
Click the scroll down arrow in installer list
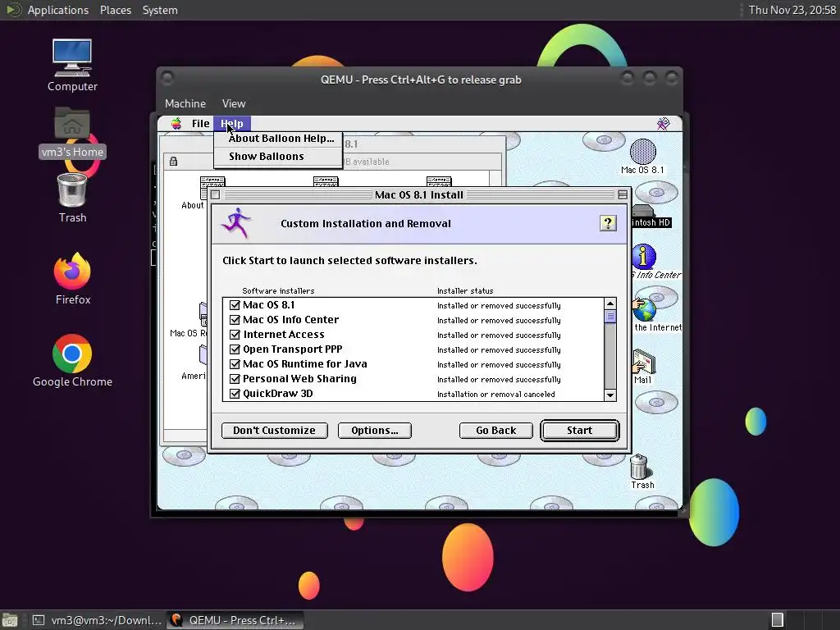(x=610, y=395)
